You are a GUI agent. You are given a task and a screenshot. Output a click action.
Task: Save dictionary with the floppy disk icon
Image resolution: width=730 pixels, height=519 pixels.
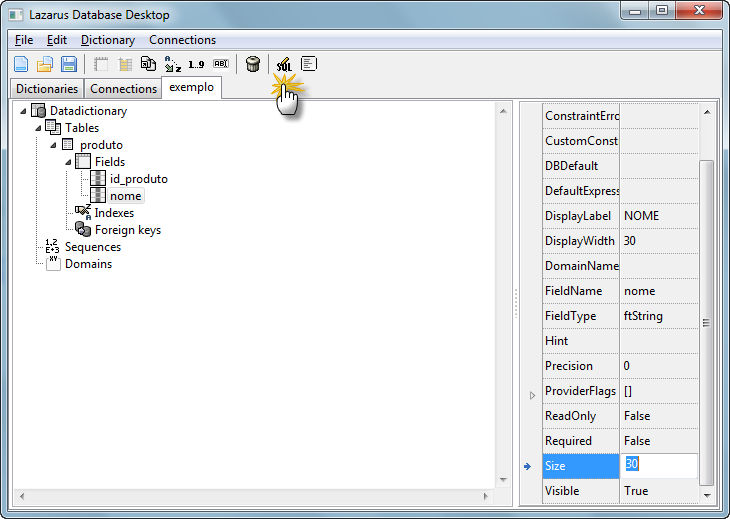69,64
